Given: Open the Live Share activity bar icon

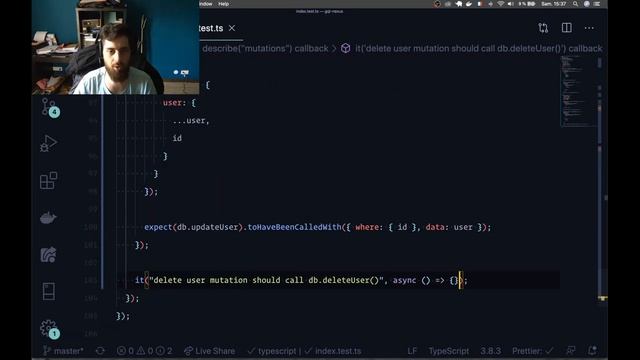Looking at the screenshot, I should pos(48,255).
